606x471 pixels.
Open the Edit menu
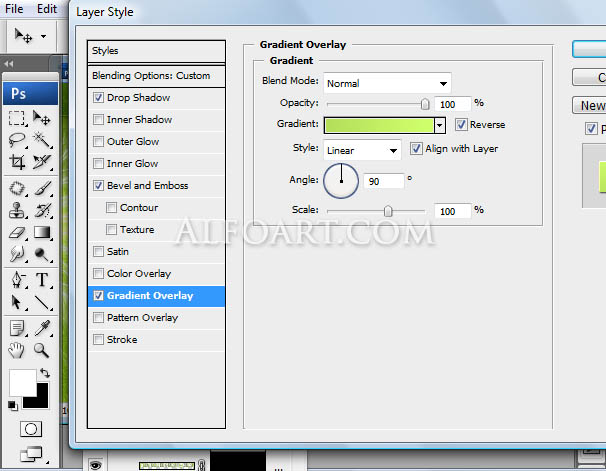pyautogui.click(x=47, y=9)
